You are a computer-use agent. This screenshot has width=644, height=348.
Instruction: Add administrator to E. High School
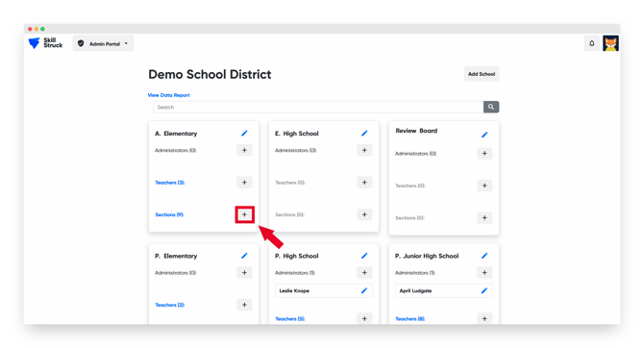point(364,150)
